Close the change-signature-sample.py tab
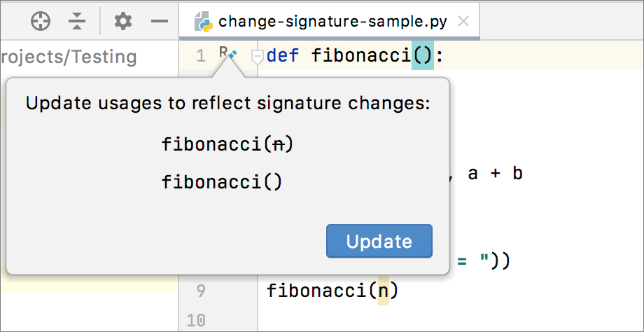This screenshot has height=332, width=644. 463,21
